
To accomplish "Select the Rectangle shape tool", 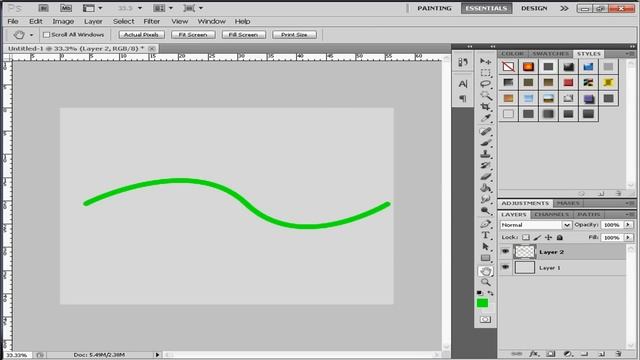I will click(485, 258).
